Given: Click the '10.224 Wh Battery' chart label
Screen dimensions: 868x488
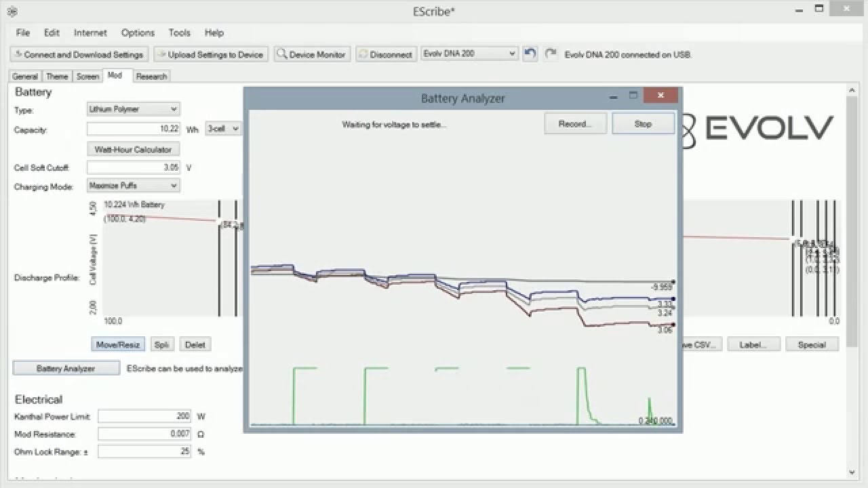Looking at the screenshot, I should [x=134, y=205].
